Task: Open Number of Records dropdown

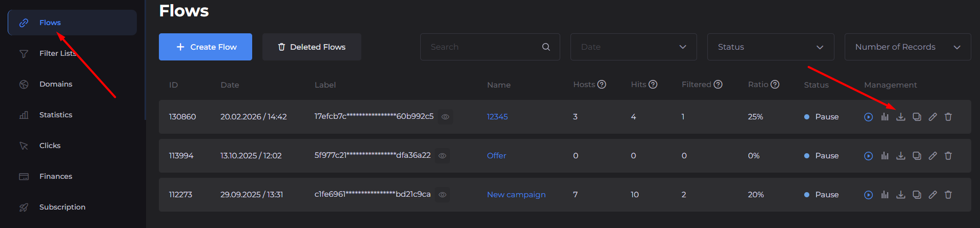Action: [907, 47]
